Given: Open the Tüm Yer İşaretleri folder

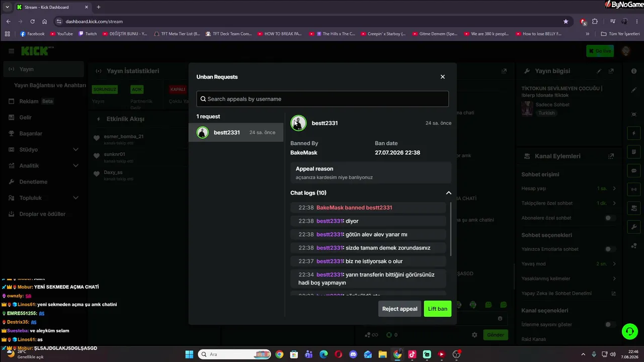Looking at the screenshot, I should tap(620, 34).
